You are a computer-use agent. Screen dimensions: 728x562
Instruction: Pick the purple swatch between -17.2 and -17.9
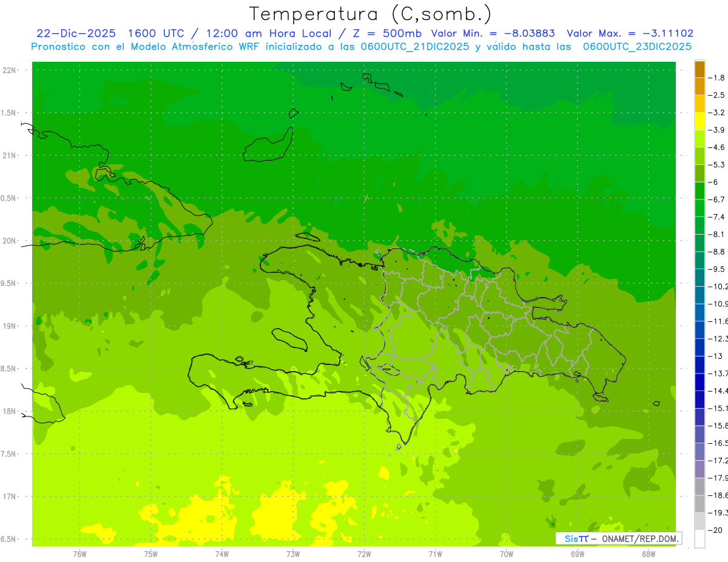[699, 469]
